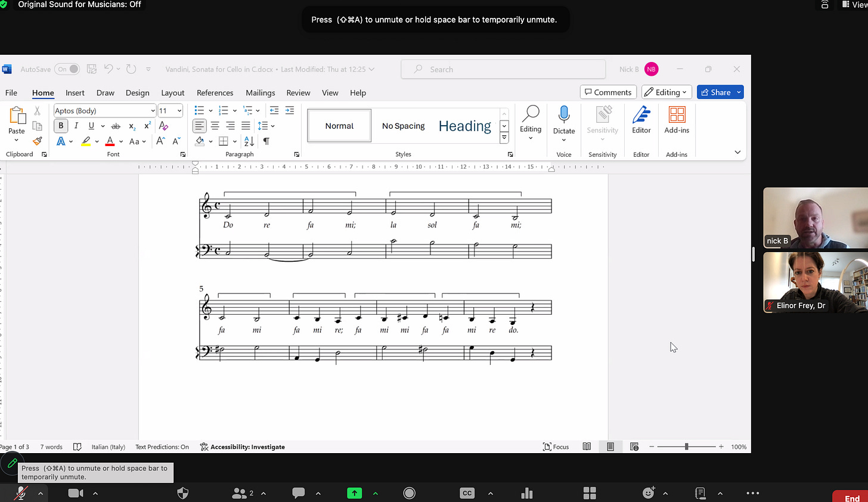
Task: Open Add-ins gallery
Action: [677, 119]
